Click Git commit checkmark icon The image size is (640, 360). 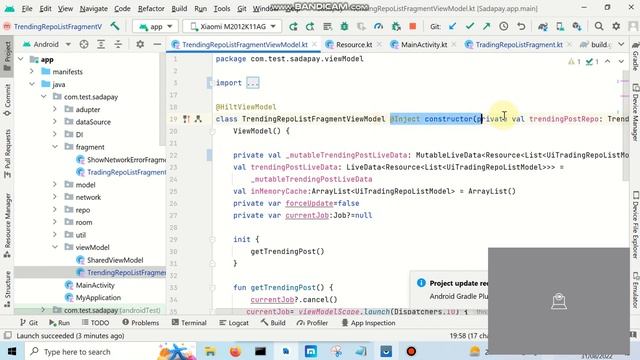(469, 27)
